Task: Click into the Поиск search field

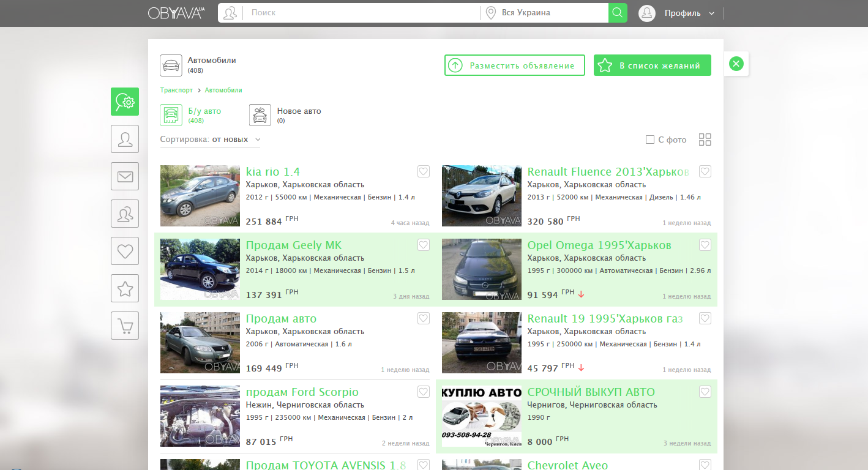Action: pos(361,13)
